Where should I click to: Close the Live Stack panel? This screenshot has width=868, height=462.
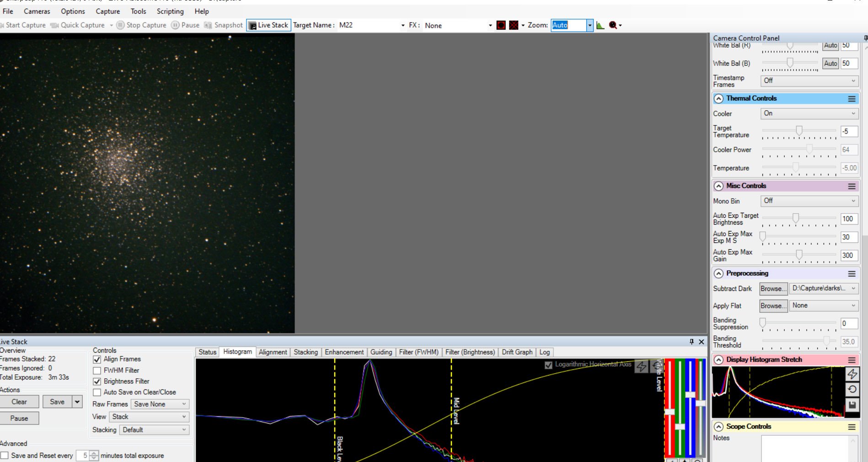(x=702, y=342)
